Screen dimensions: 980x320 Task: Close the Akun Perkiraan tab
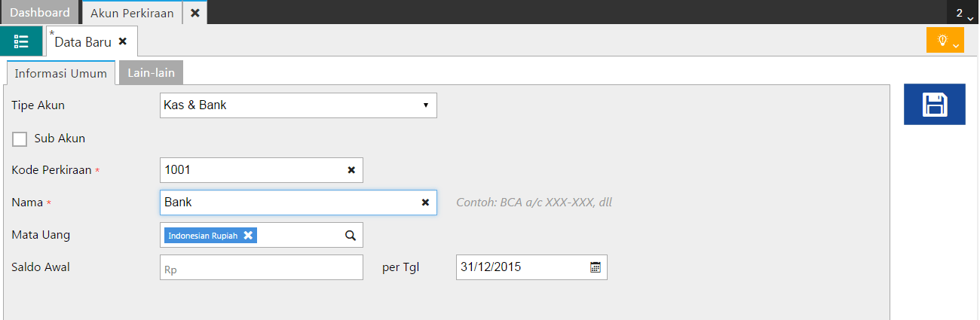[x=194, y=13]
